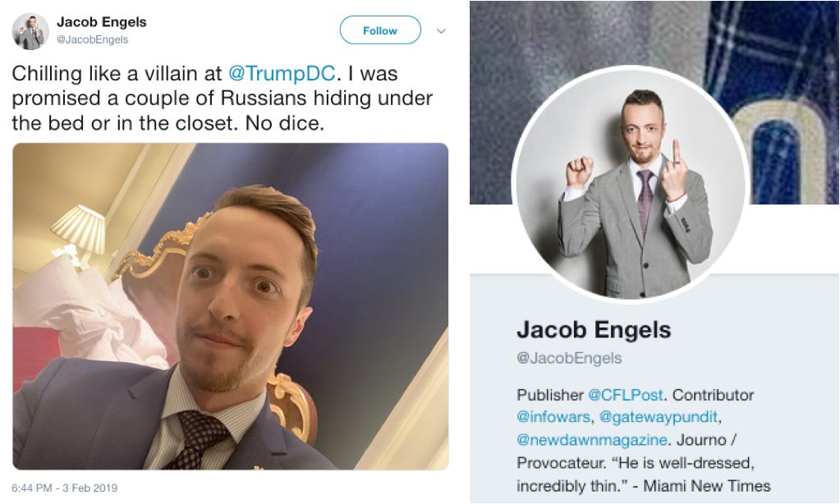Click the @JacobEngels handle under tweet name
The height and width of the screenshot is (504, 840).
[92, 39]
